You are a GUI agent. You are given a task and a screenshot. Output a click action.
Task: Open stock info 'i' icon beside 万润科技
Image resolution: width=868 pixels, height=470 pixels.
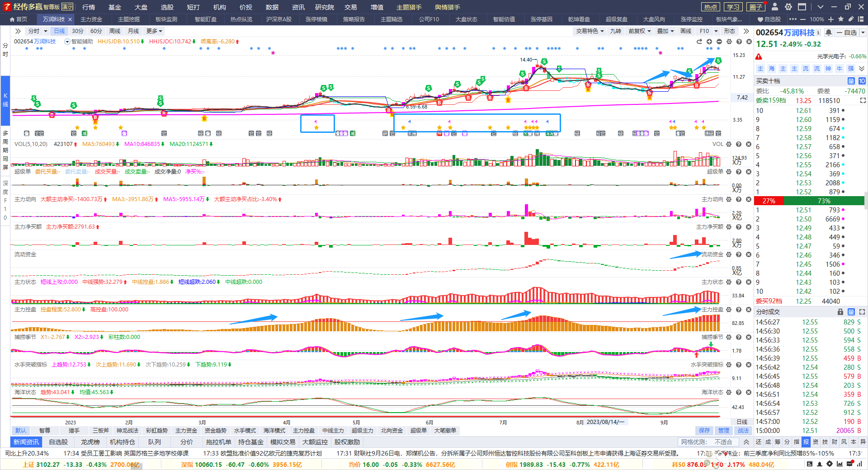point(818,33)
